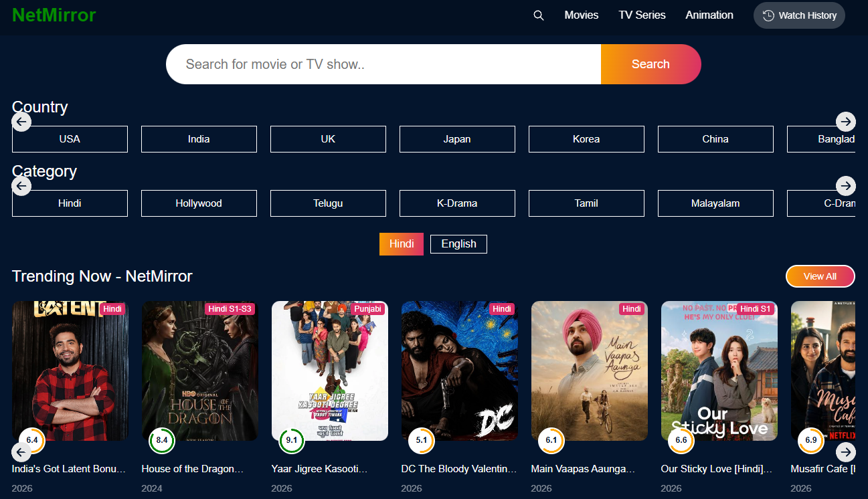This screenshot has height=499, width=868.
Task: Click the 6.4 rating circle on India's Got Latent
Action: [32, 440]
